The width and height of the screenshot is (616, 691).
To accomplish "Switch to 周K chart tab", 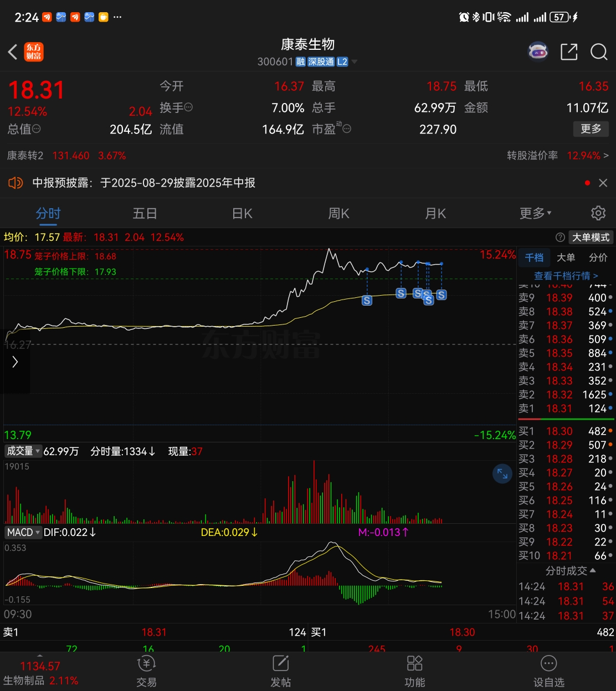I will coord(339,213).
